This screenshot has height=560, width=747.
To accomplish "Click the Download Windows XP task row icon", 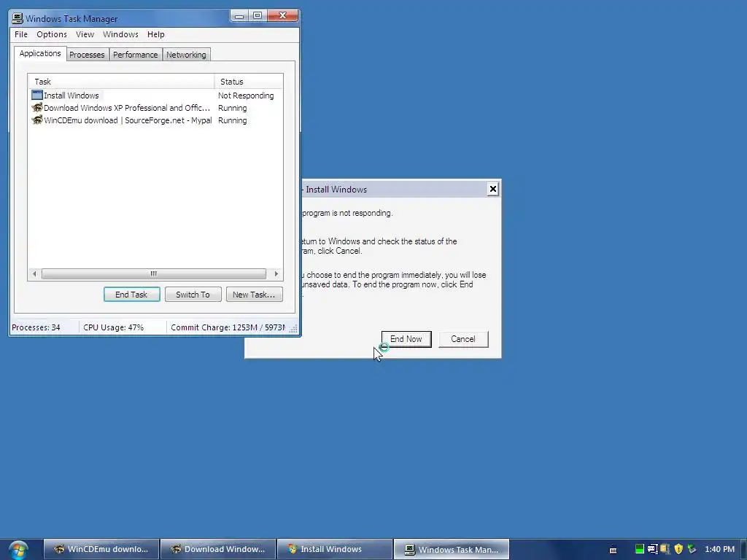I will point(36,108).
